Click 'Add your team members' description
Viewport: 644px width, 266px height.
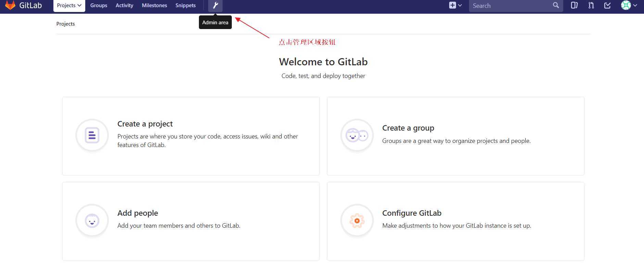click(x=179, y=226)
